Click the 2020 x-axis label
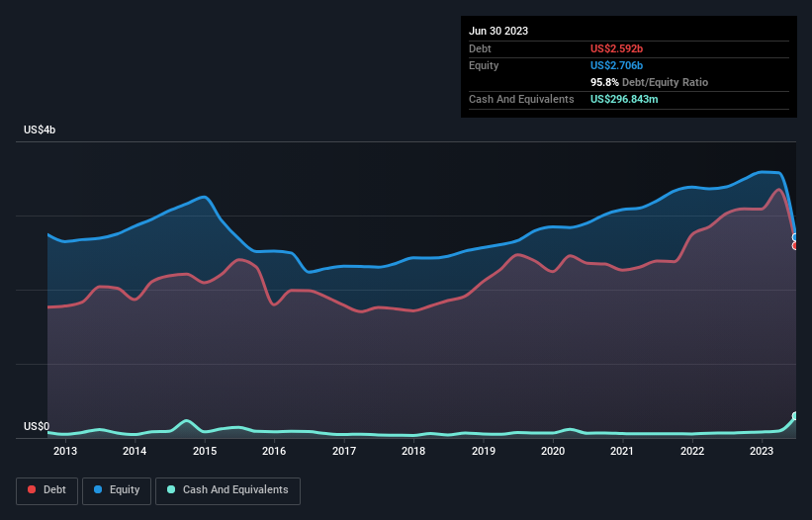Screen dimensions: 812x520 pos(553,451)
